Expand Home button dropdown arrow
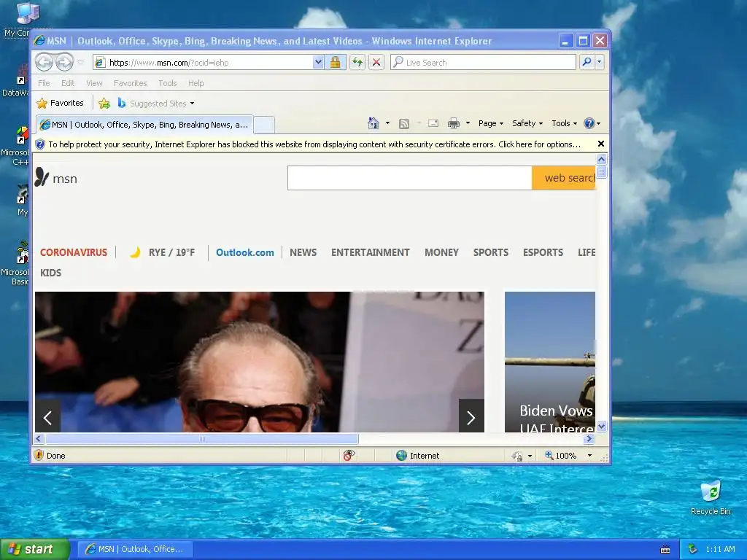Viewport: 747px width, 560px height. (387, 123)
